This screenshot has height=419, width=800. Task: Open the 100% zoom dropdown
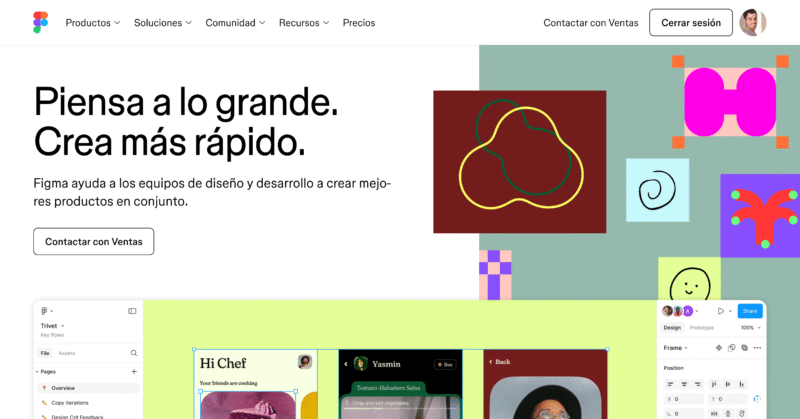pos(751,328)
